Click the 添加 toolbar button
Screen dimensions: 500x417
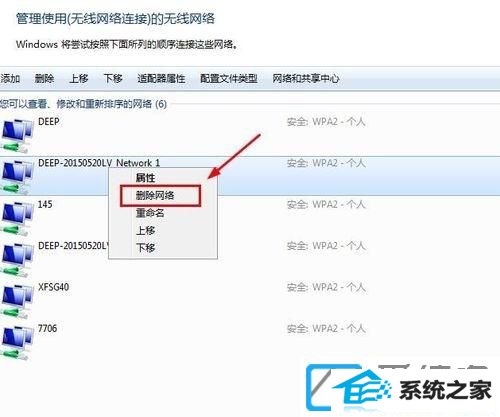(10, 79)
